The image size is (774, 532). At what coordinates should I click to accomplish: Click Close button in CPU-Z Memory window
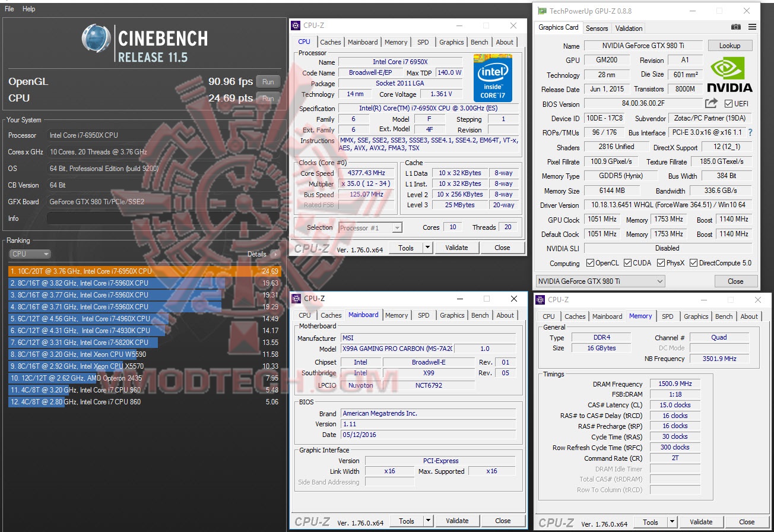(747, 522)
